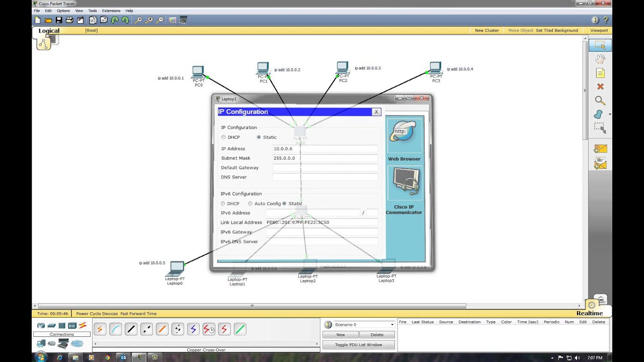The width and height of the screenshot is (644, 362).
Task: Open the File menu
Action: [x=37, y=11]
